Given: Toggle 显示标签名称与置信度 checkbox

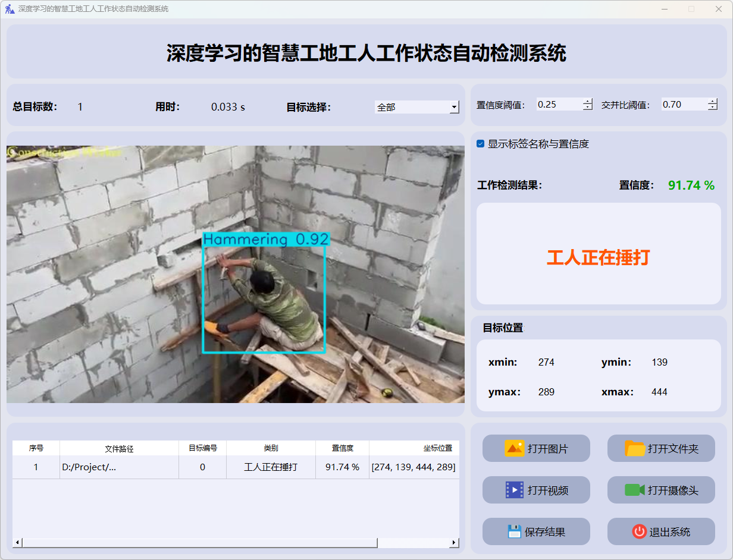Looking at the screenshot, I should click(x=481, y=144).
